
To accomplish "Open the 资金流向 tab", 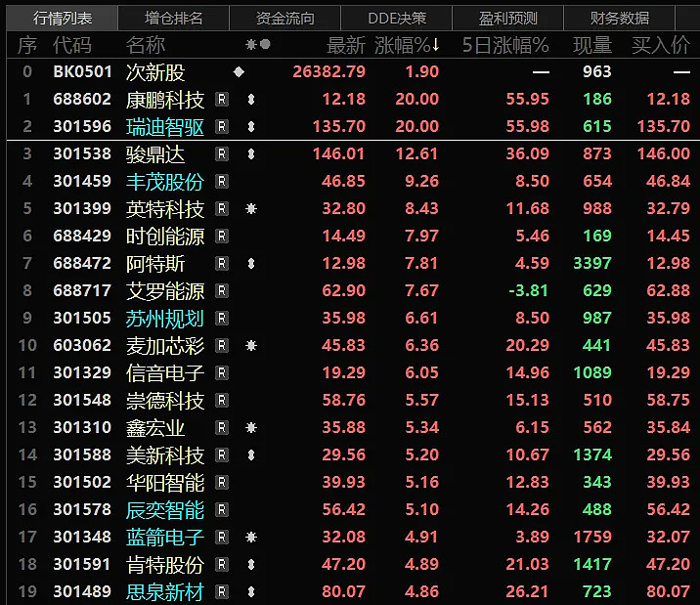I will (x=284, y=18).
